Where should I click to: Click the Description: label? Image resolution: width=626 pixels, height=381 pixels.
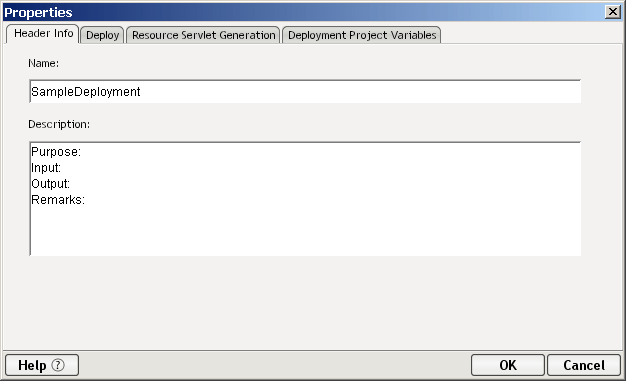[59, 124]
